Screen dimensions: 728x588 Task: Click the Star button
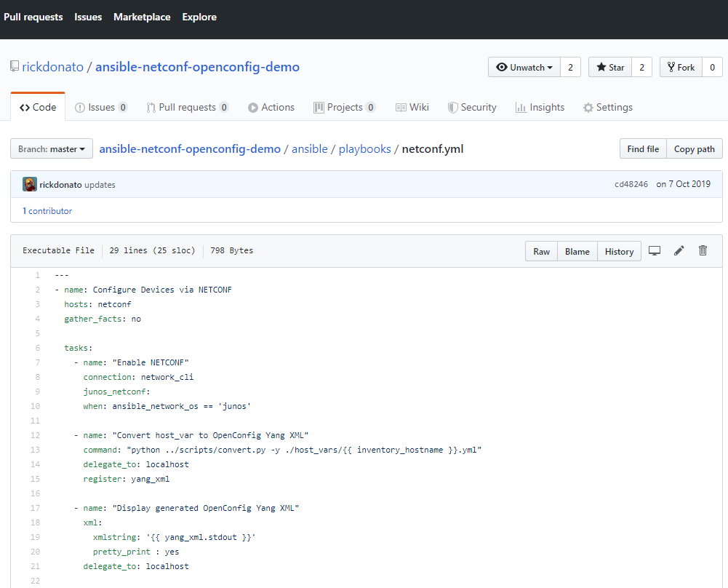point(610,68)
